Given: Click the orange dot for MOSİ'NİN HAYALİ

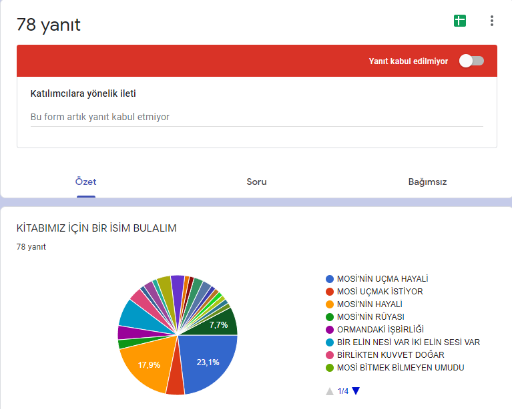Looking at the screenshot, I should 330,304.
